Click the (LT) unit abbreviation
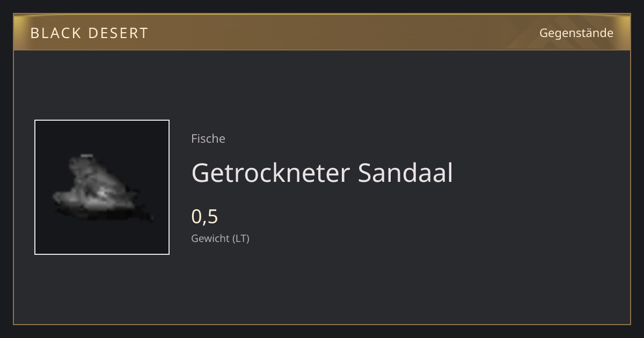The height and width of the screenshot is (338, 644). click(x=240, y=238)
